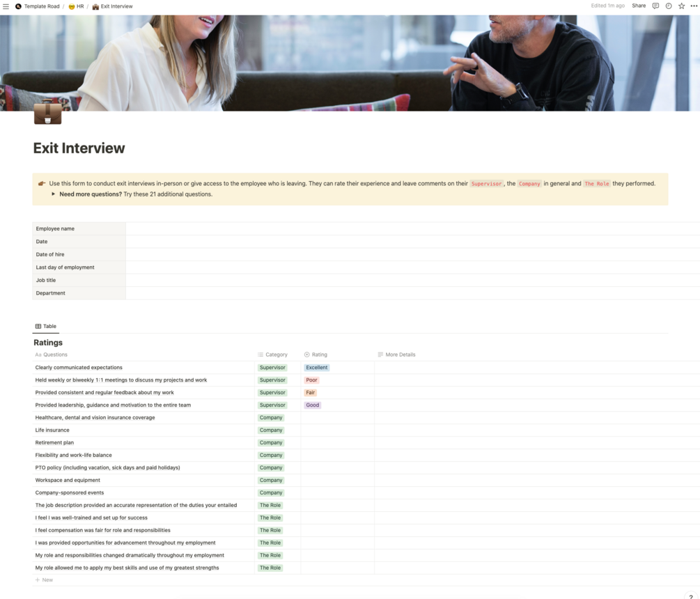Click the More Details column header
This screenshot has height=599, width=700.
coord(396,355)
